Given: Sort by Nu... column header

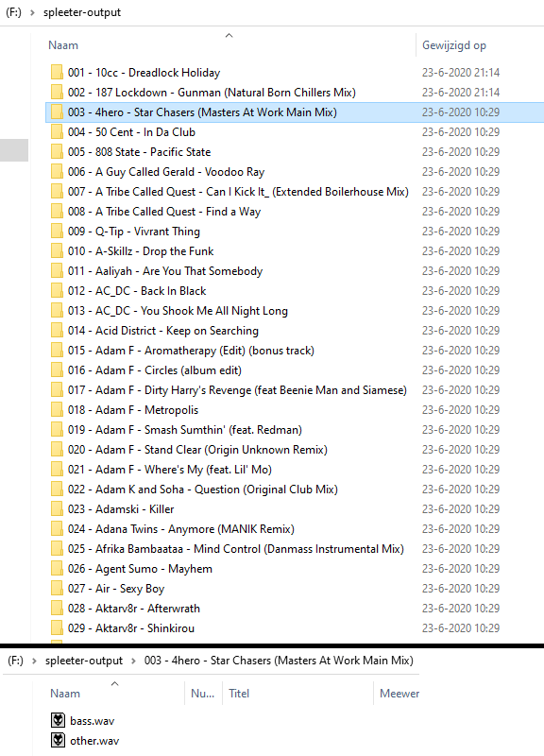Looking at the screenshot, I should pyautogui.click(x=202, y=694).
